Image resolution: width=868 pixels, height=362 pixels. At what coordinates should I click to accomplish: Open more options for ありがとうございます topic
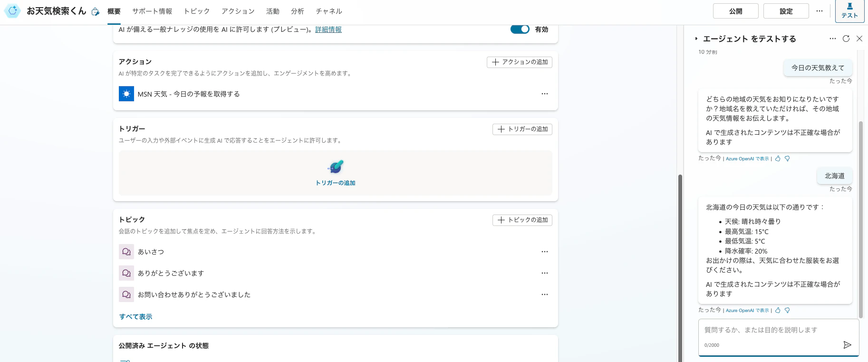[545, 273]
